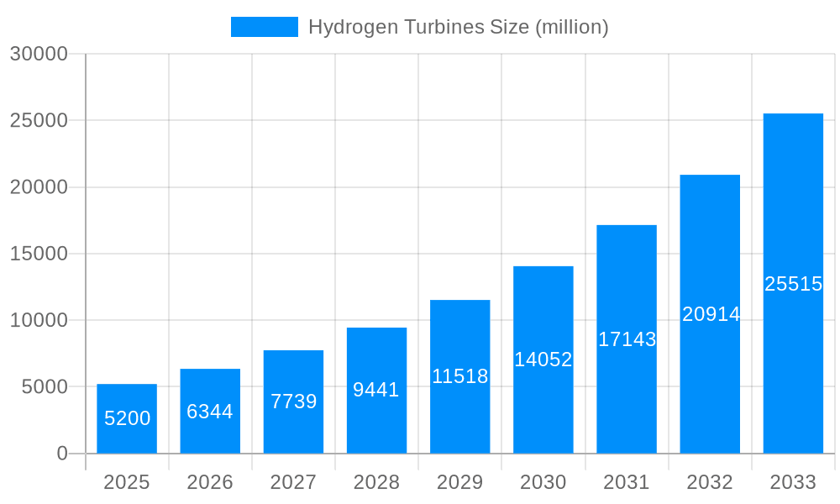Click the 2025 bar

click(127, 420)
